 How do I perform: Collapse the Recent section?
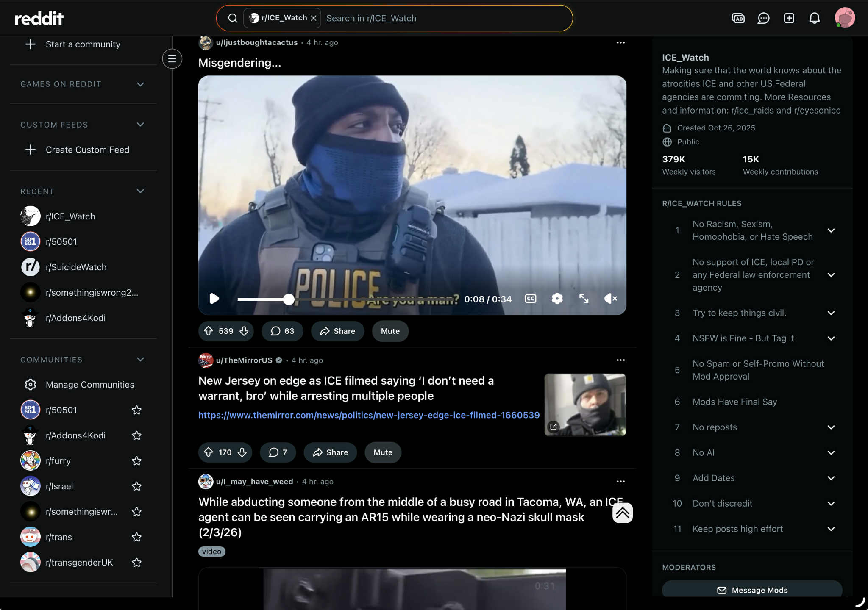click(140, 191)
